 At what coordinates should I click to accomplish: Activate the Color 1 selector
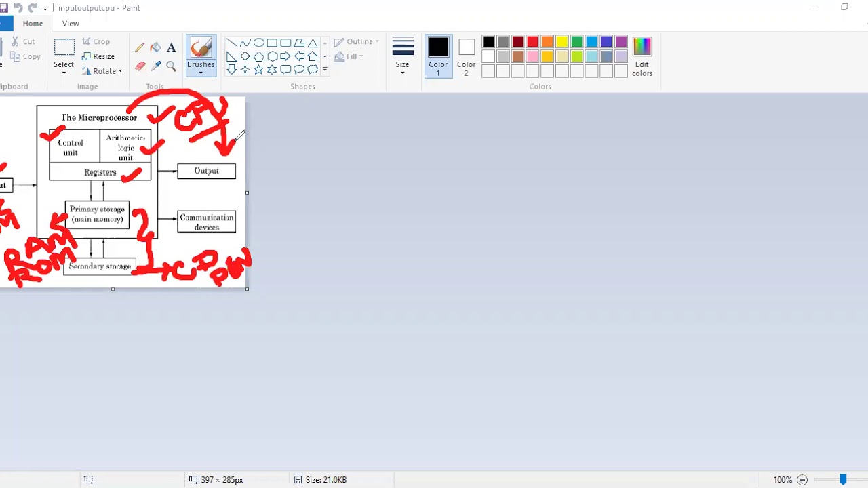pyautogui.click(x=438, y=56)
